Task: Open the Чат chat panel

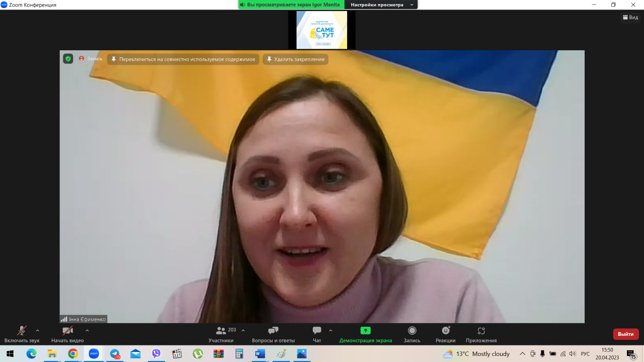Action: point(317,334)
